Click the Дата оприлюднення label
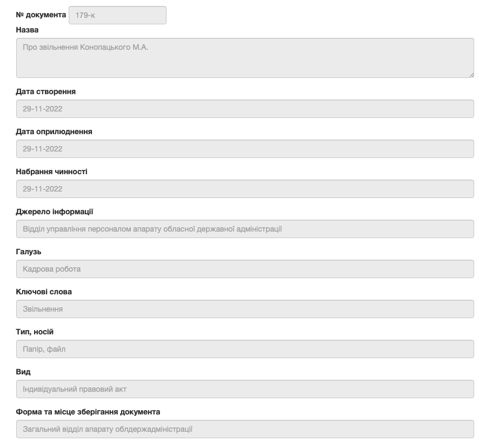Image resolution: width=479 pixels, height=448 pixels. click(x=54, y=131)
